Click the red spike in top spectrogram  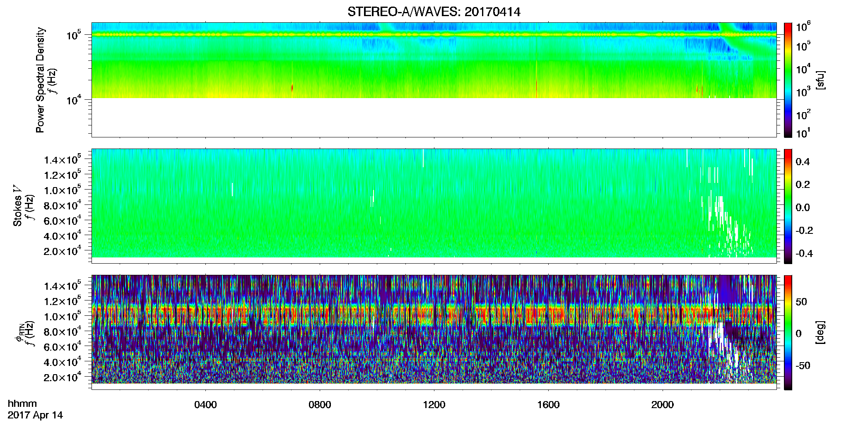tap(292, 88)
